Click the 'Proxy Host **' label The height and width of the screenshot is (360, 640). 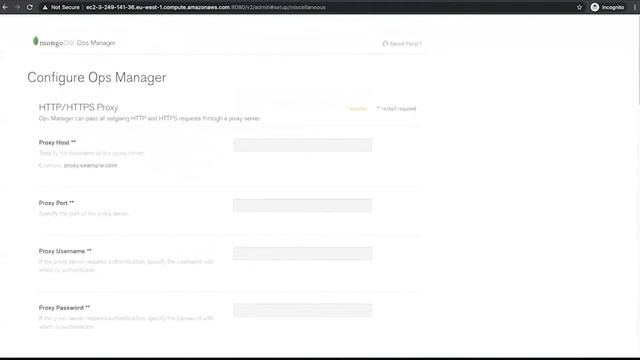click(x=57, y=142)
